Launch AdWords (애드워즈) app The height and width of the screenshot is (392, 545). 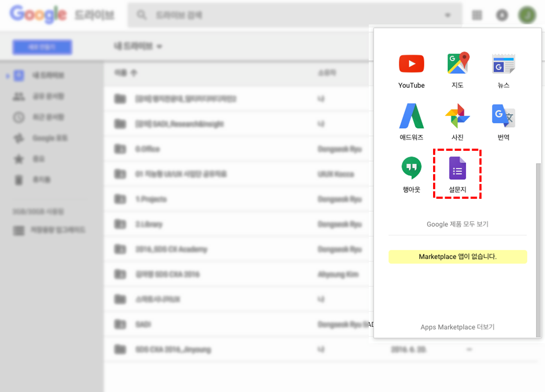click(x=411, y=116)
